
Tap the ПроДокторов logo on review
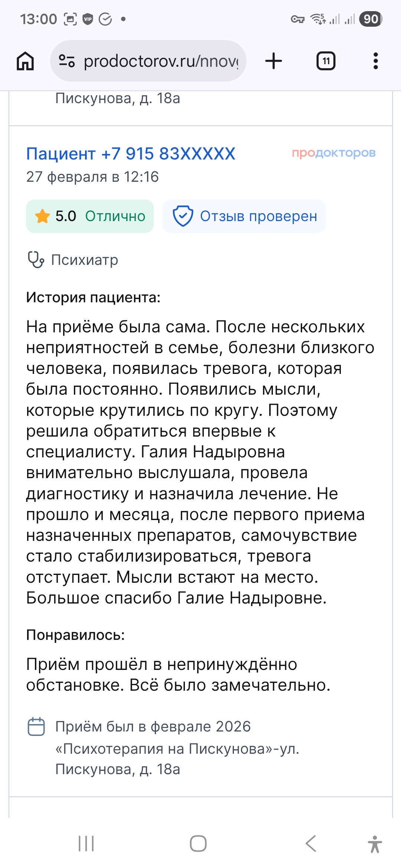(333, 153)
